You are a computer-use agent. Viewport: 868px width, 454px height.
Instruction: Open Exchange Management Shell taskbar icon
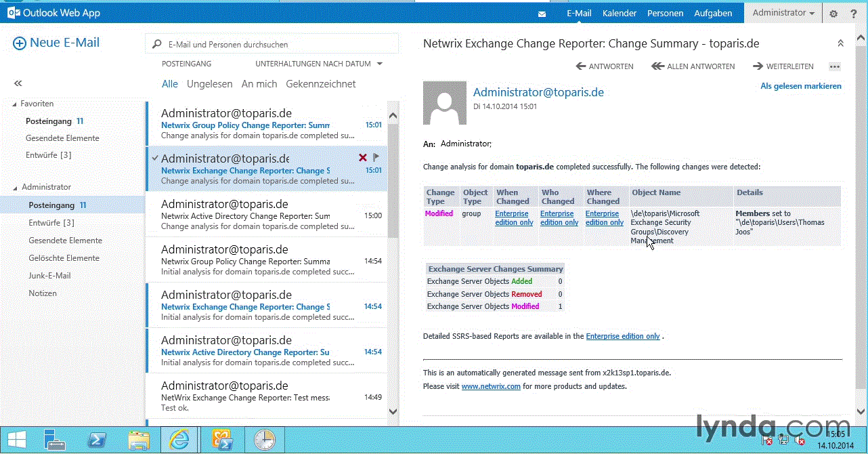pos(222,440)
